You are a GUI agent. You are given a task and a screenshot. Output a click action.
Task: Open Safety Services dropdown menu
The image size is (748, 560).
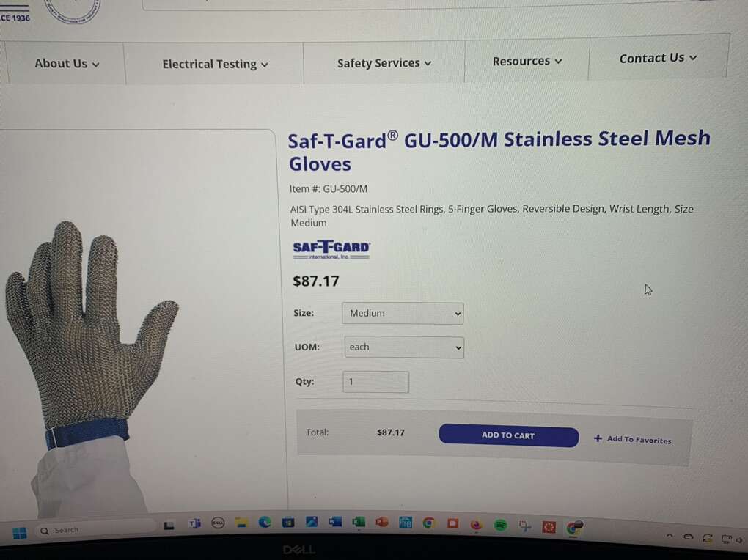pyautogui.click(x=384, y=63)
